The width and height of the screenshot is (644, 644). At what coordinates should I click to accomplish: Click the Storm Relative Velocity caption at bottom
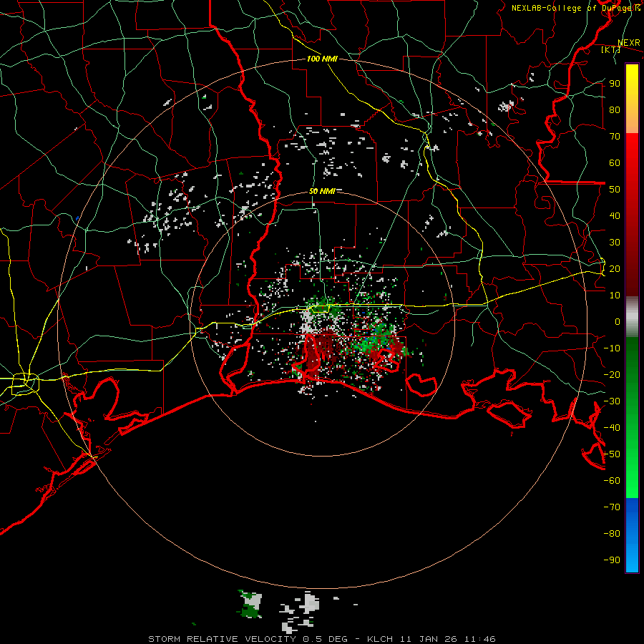pos(321,639)
